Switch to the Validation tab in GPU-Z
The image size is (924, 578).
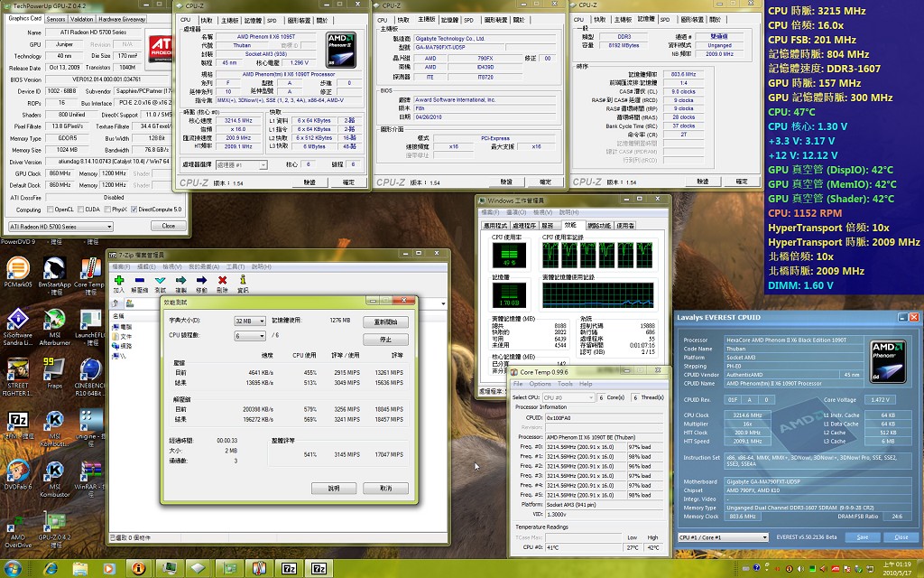82,19
